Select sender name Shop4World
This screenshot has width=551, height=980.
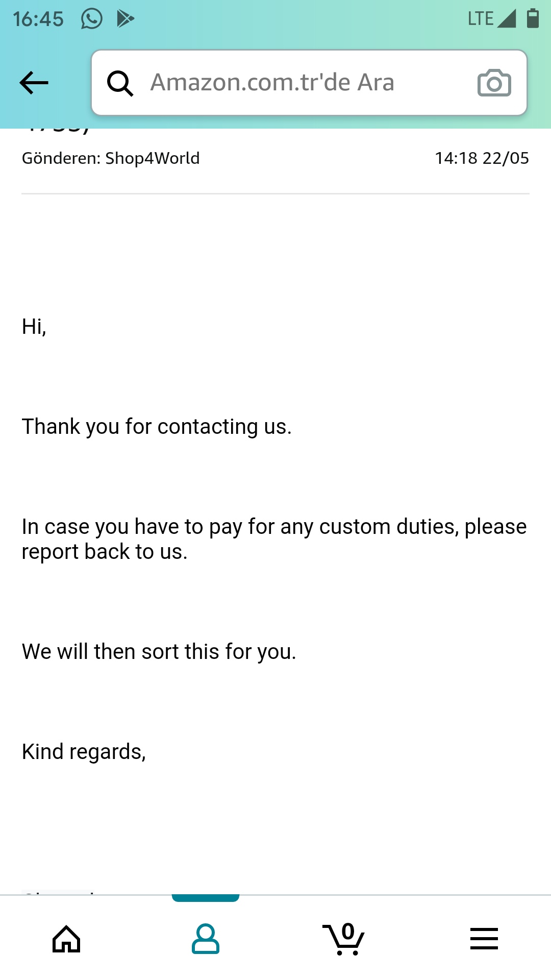pyautogui.click(x=152, y=158)
